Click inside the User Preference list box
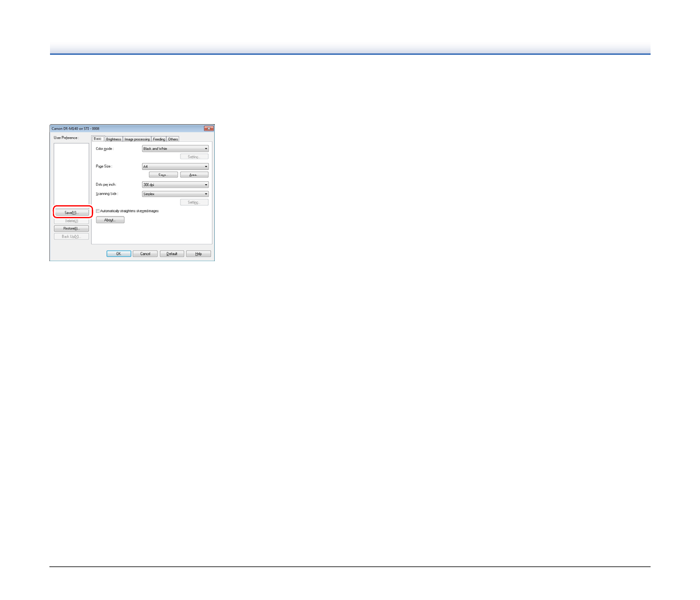 pyautogui.click(x=71, y=174)
